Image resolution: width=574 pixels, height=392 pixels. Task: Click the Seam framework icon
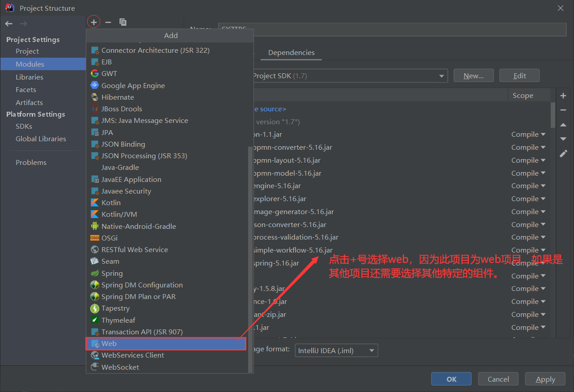point(95,261)
